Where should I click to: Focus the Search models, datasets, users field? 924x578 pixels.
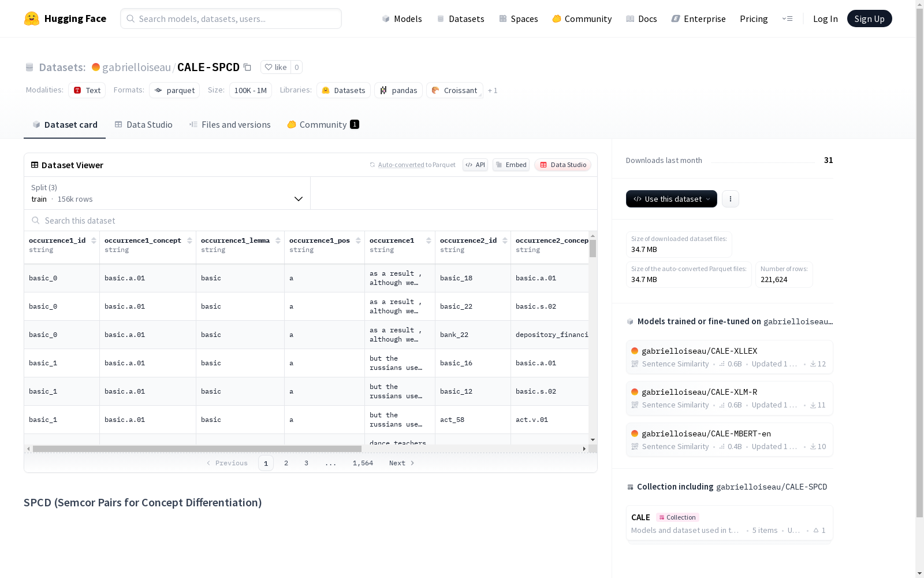click(x=231, y=18)
